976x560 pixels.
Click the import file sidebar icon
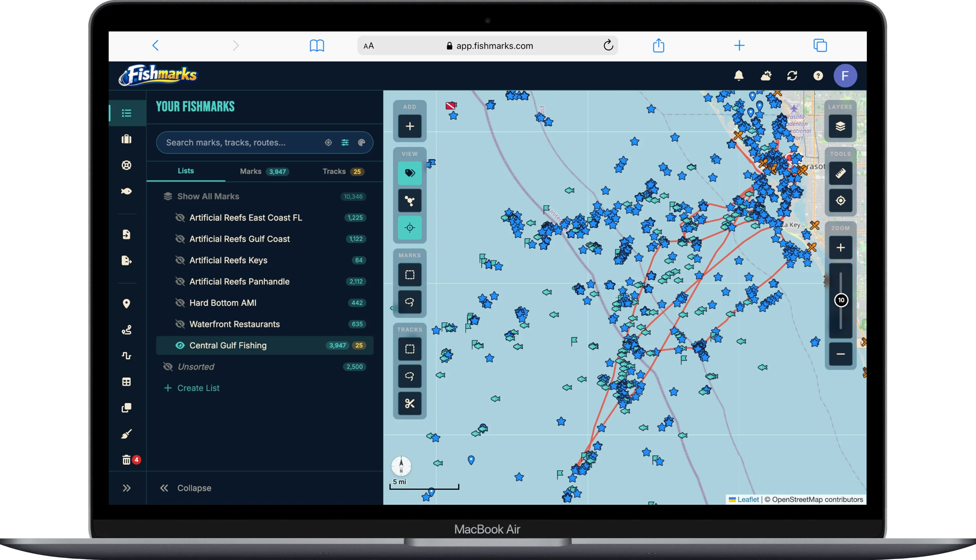[x=126, y=234]
